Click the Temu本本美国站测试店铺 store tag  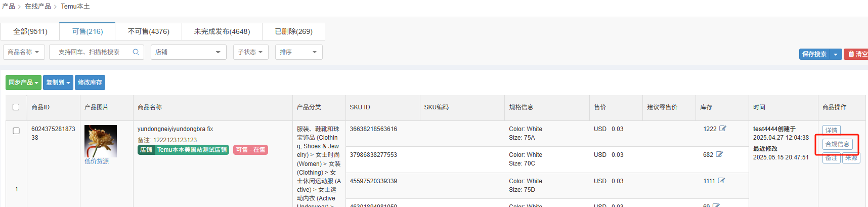[x=183, y=150]
